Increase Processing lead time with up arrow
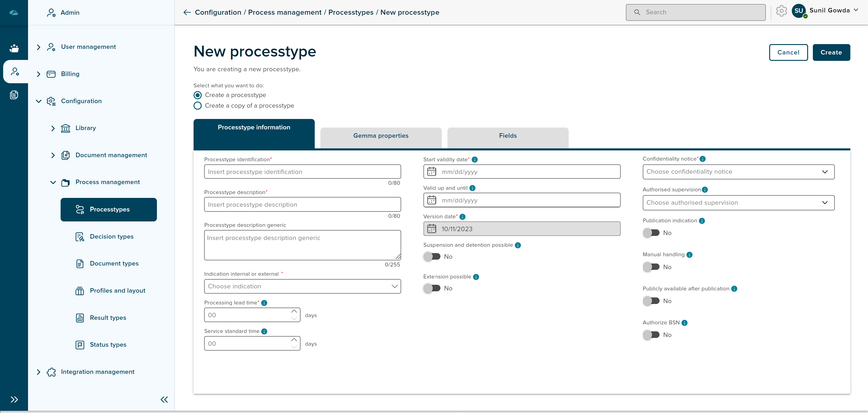Screen dimensions: 868x413 (294, 311)
